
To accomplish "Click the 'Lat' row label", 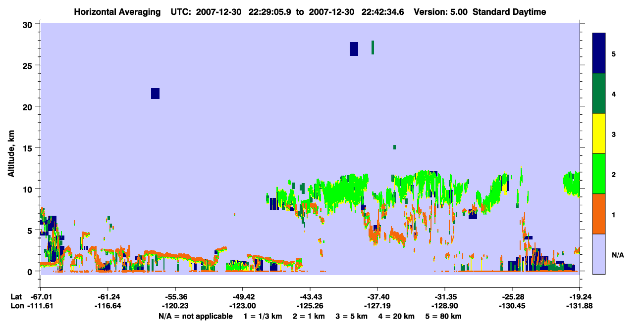I will click(x=16, y=297).
